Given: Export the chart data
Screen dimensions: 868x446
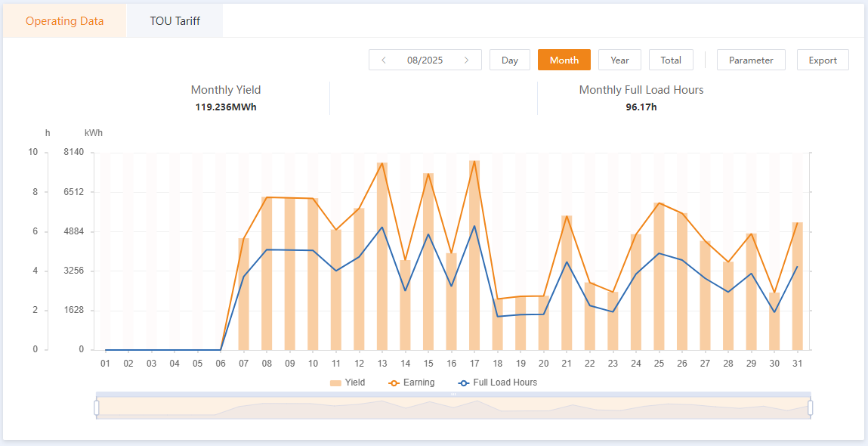Looking at the screenshot, I should 823,60.
